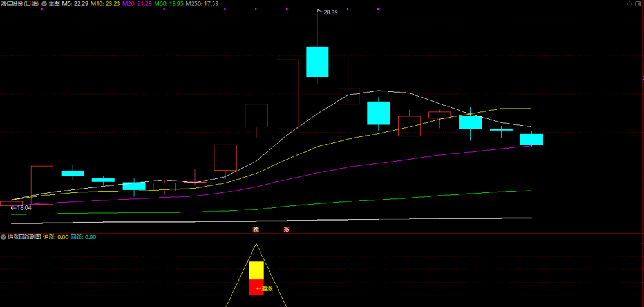The width and height of the screenshot is (644, 307).
Task: Select the M250: 17.53 moving average label
Action: pos(202,3)
